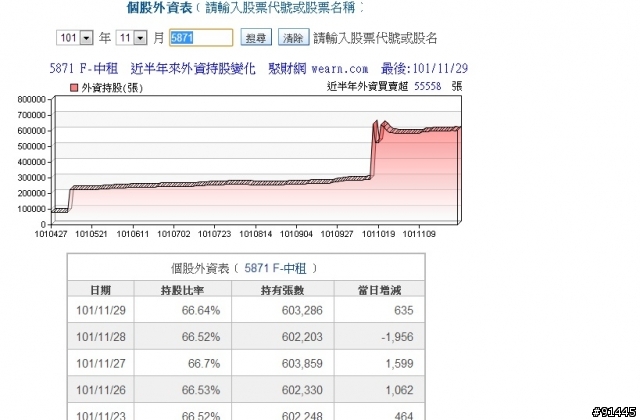The image size is (640, 420).
Task: Click the stock code input field 5871
Action: point(201,38)
